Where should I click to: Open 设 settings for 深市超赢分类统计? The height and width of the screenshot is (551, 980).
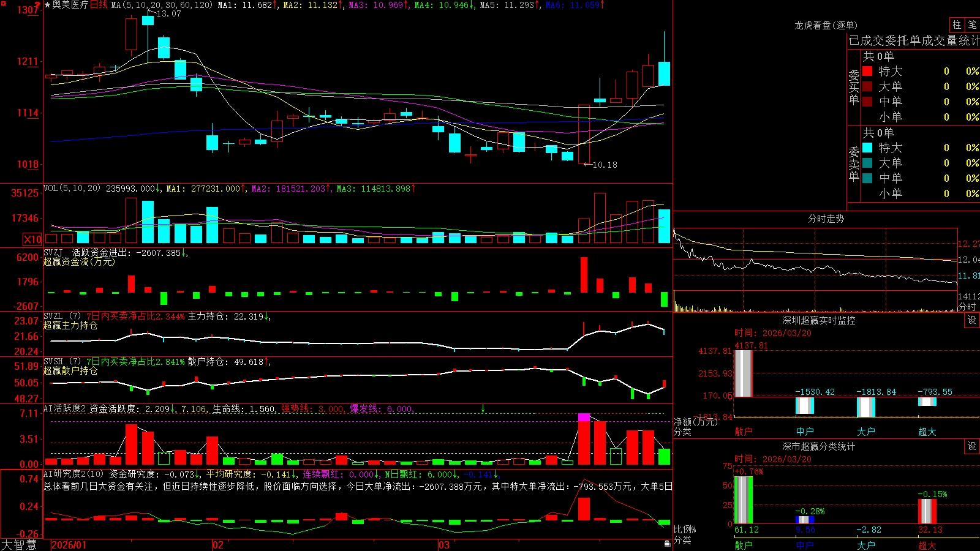(x=972, y=446)
